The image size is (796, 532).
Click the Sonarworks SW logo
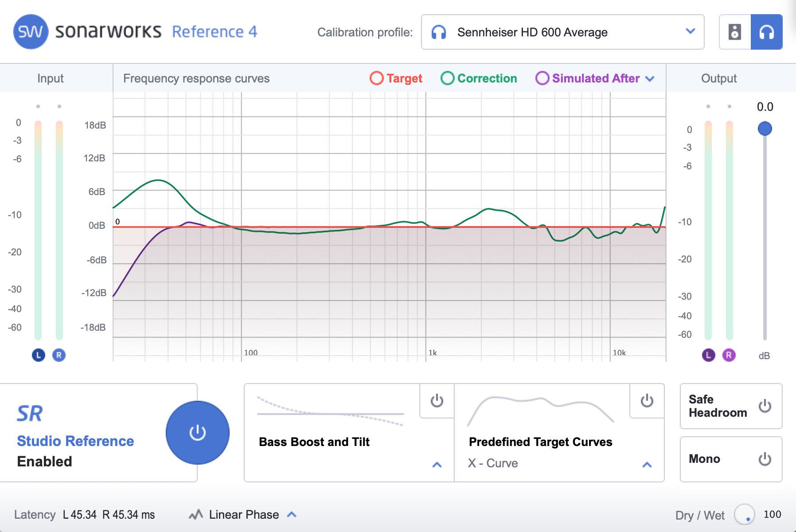(31, 32)
